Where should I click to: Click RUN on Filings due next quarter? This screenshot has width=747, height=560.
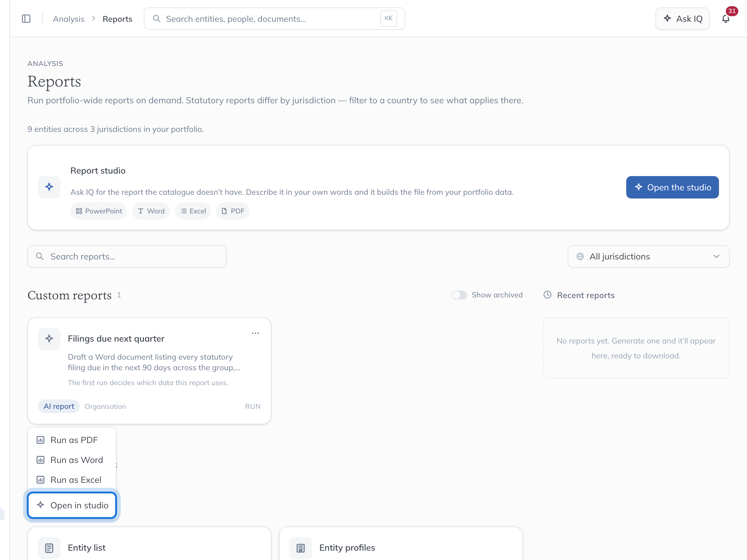pyautogui.click(x=253, y=406)
